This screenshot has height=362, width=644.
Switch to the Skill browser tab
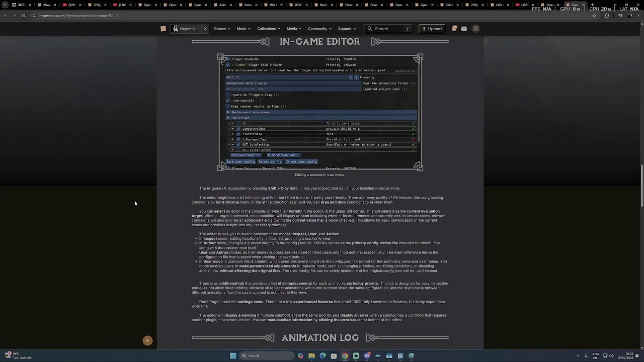[x=449, y=5]
